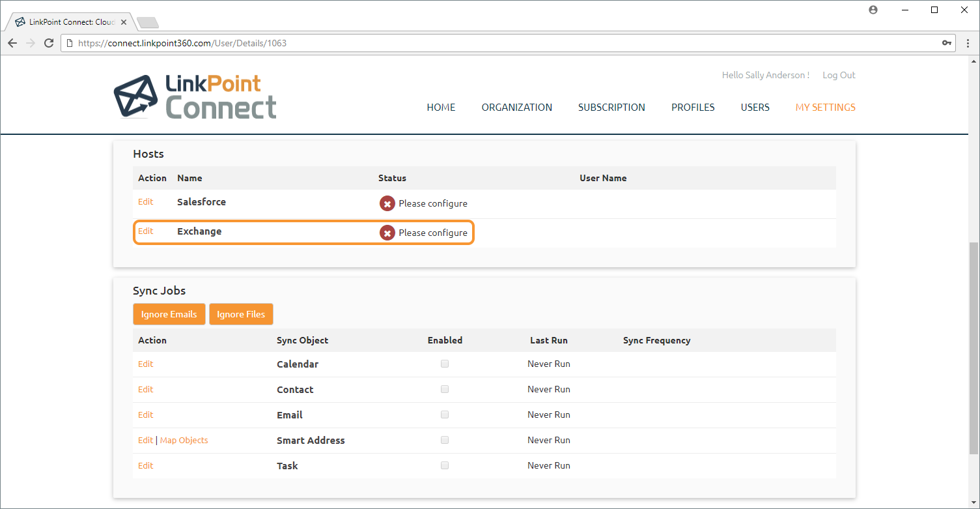Viewport: 980px width, 509px height.
Task: Click the Ignore Emails button
Action: 169,314
